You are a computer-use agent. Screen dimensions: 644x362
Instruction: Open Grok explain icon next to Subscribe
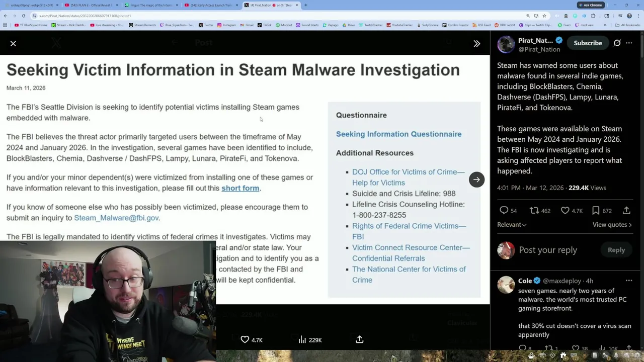pyautogui.click(x=617, y=43)
